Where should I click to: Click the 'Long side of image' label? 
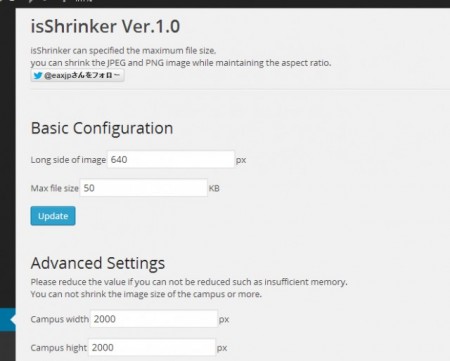68,160
